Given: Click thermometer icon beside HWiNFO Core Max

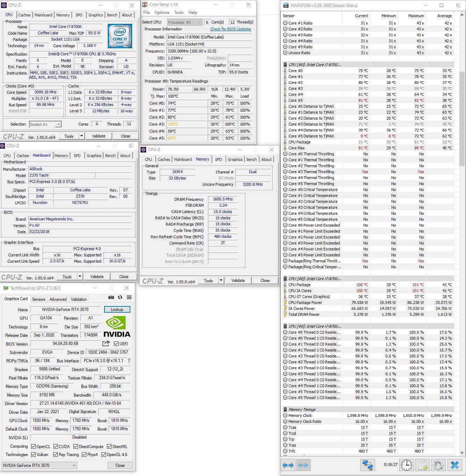Looking at the screenshot, I should click(x=285, y=148).
